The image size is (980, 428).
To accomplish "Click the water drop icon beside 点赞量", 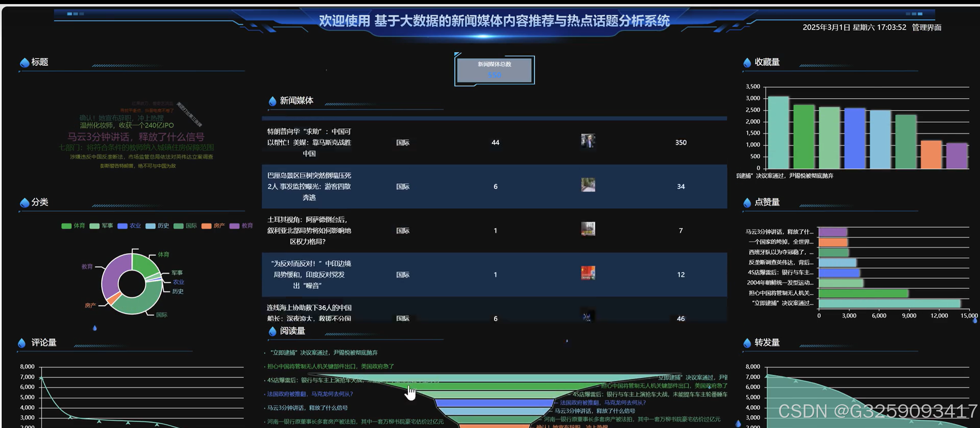I will 747,203.
